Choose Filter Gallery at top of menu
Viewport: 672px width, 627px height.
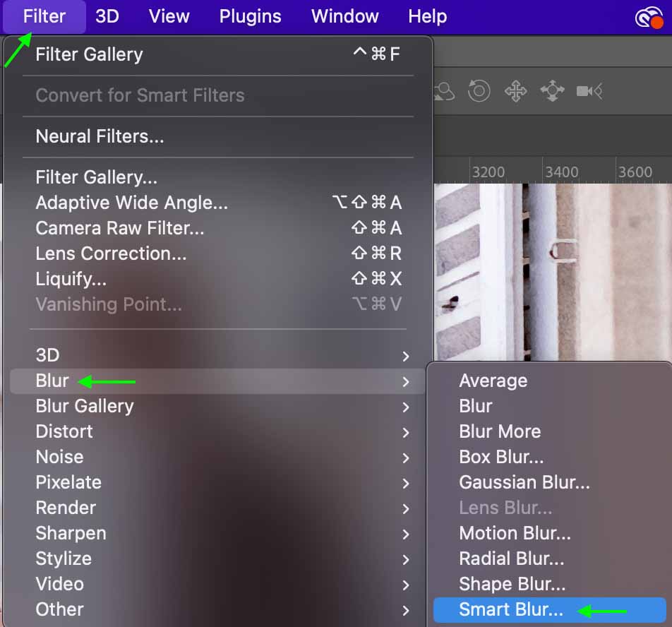[x=218, y=54]
